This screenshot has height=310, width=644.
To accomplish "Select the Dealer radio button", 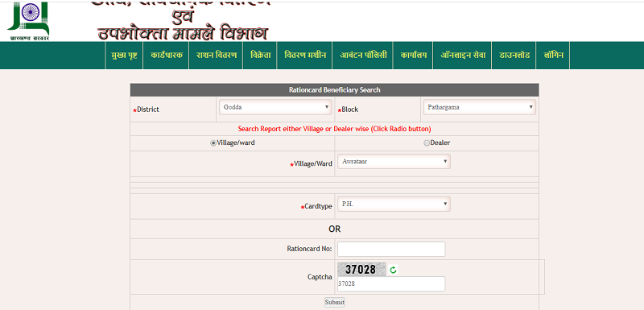I will 427,143.
